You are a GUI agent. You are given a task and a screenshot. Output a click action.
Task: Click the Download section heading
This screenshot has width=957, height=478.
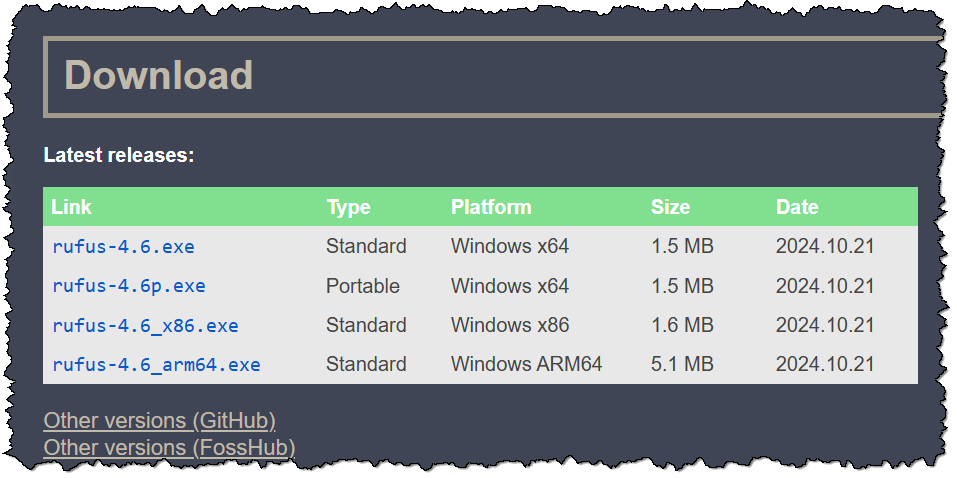158,75
